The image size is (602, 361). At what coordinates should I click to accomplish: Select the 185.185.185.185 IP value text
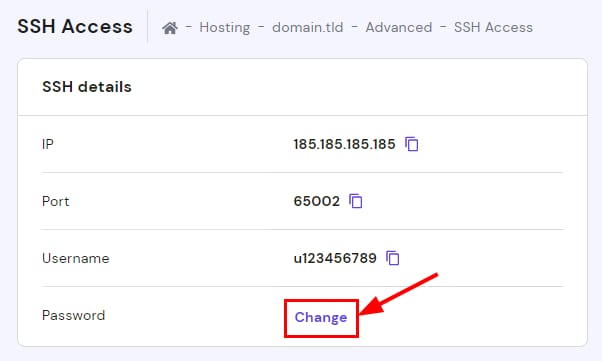[344, 144]
